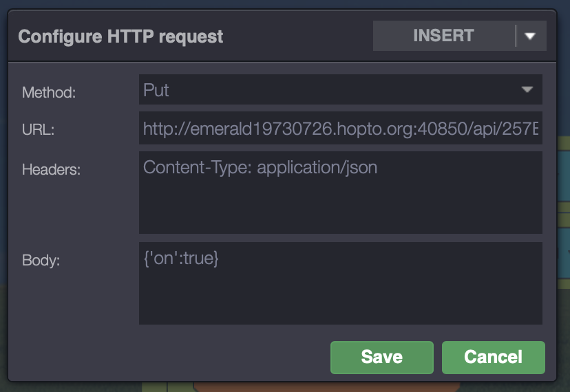Click the Method: label
570x392 pixels.
(x=49, y=92)
